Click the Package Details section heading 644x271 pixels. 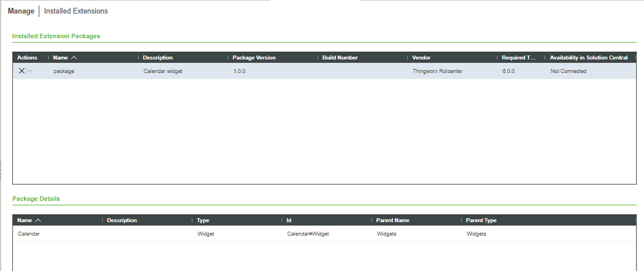click(36, 198)
